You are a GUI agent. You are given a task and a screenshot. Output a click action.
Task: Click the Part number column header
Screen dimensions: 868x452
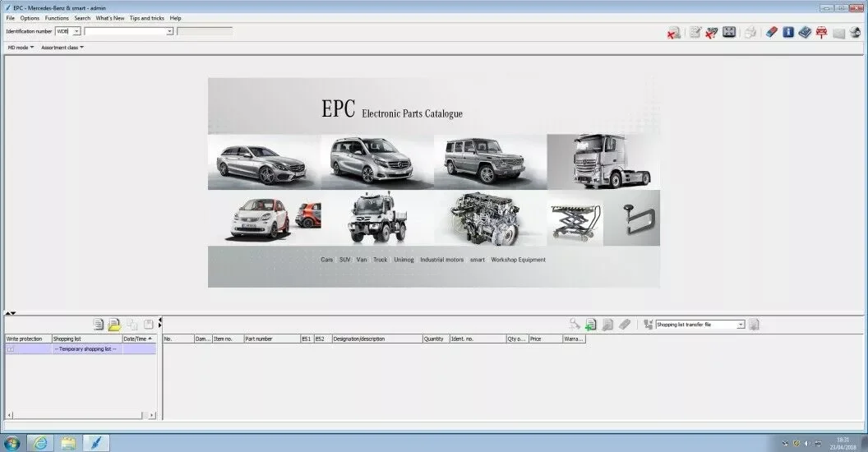[x=272, y=339]
